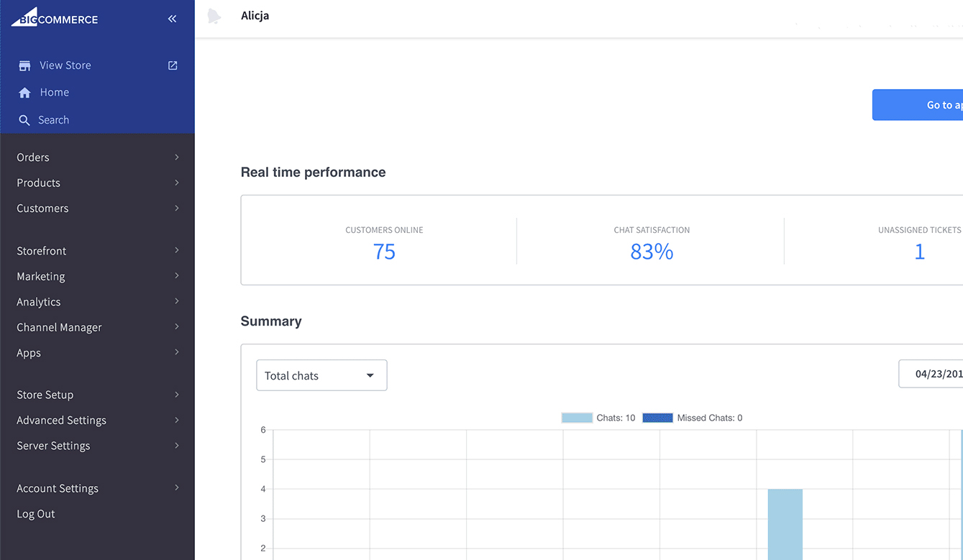Click the storefront icon beside View Store
The height and width of the screenshot is (560, 963).
[x=24, y=65]
